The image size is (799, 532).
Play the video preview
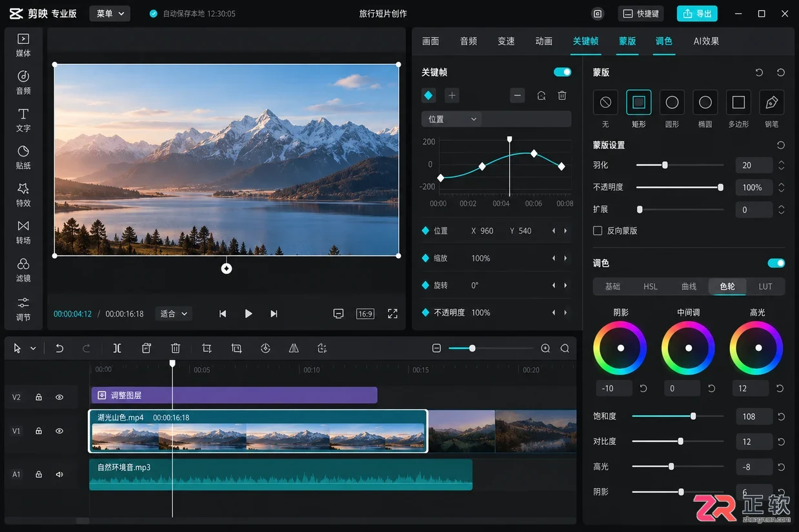coord(248,313)
